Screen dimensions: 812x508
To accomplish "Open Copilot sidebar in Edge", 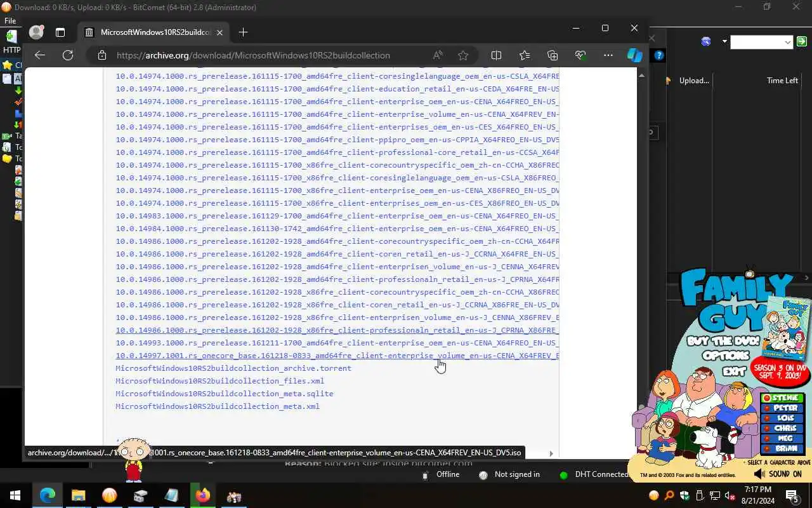I will point(634,55).
